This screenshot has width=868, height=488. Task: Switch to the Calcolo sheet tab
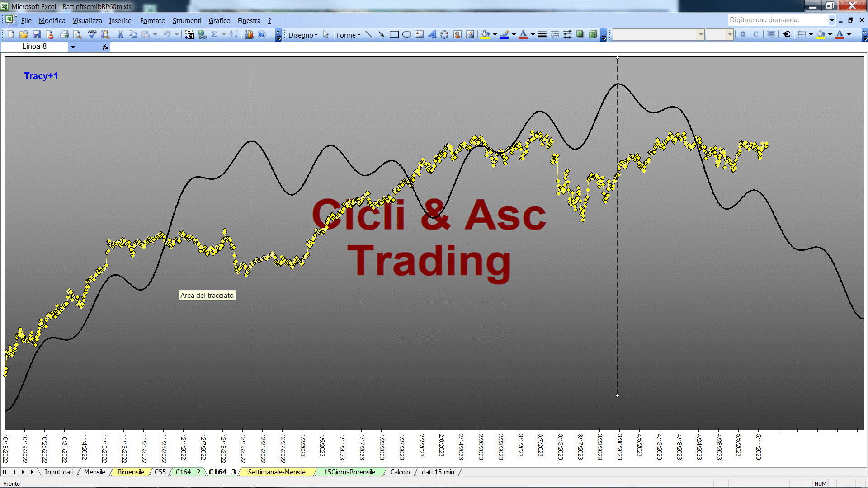400,472
